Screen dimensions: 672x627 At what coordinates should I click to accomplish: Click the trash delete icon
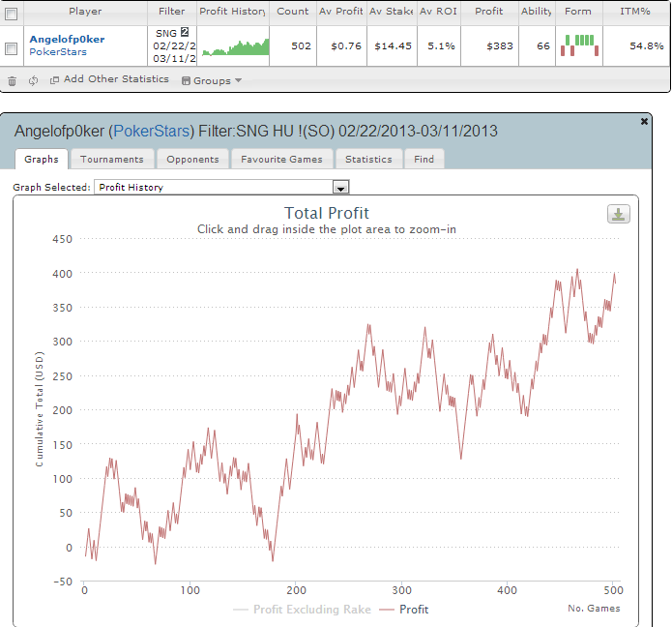[x=12, y=80]
